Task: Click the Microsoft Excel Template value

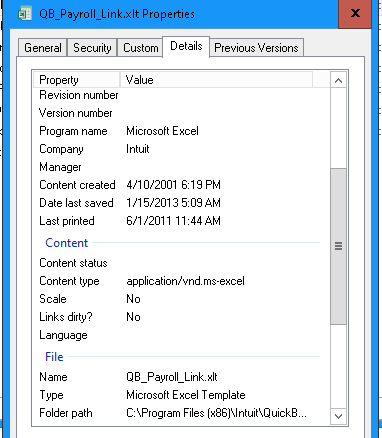Action: click(x=186, y=395)
